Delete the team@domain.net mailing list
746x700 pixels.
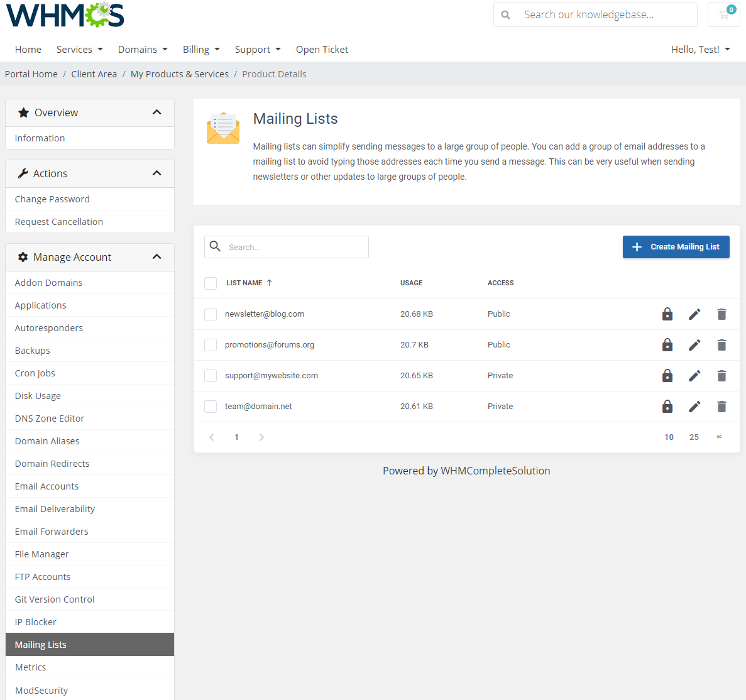[721, 406]
